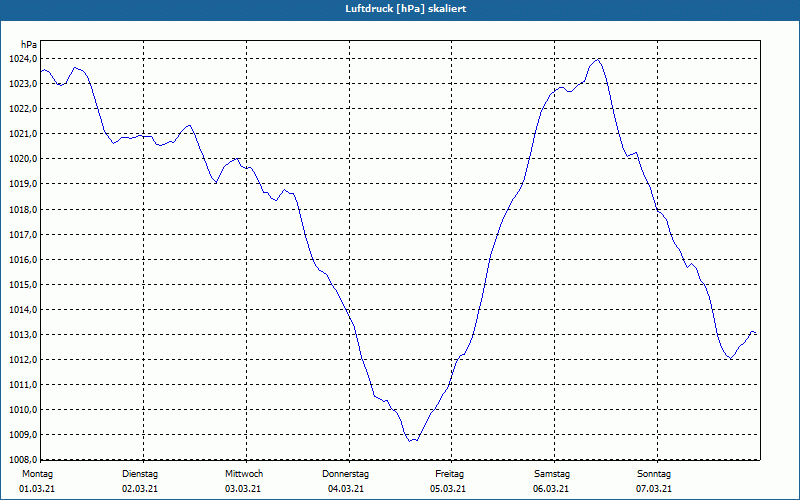The image size is (800, 500).
Task: Click the 'hPa' unit label on the axis
Action: pyautogui.click(x=29, y=45)
